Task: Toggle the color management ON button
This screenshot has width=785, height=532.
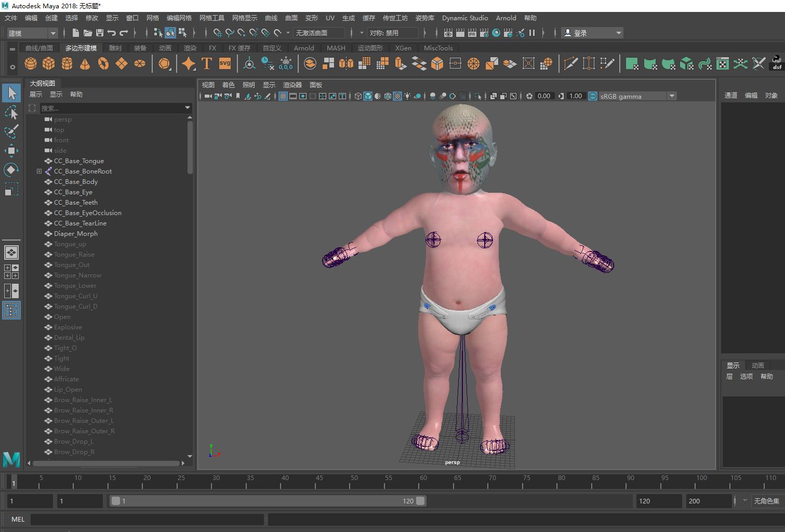Action: coord(593,96)
